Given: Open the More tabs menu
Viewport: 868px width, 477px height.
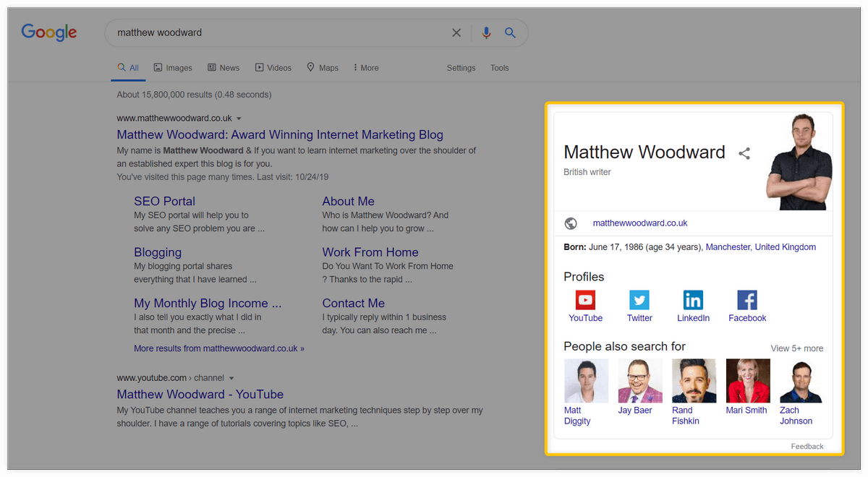Looking at the screenshot, I should pyautogui.click(x=366, y=68).
